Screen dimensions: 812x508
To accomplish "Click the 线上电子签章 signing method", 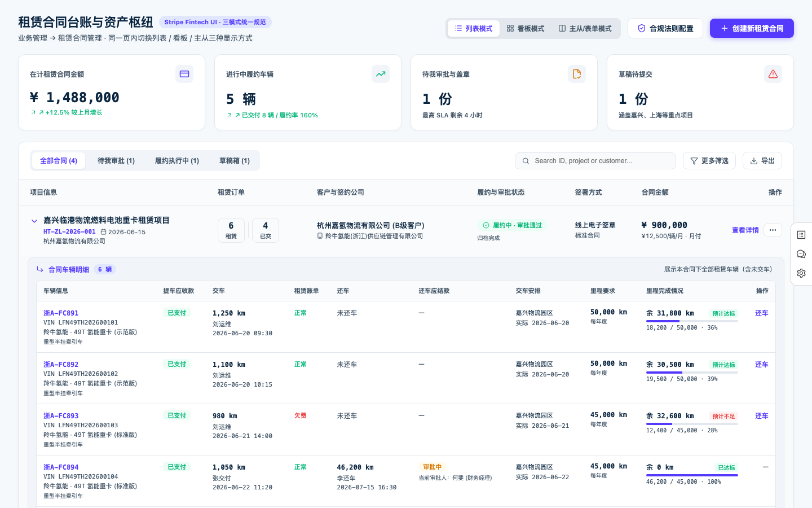I will click(595, 225).
